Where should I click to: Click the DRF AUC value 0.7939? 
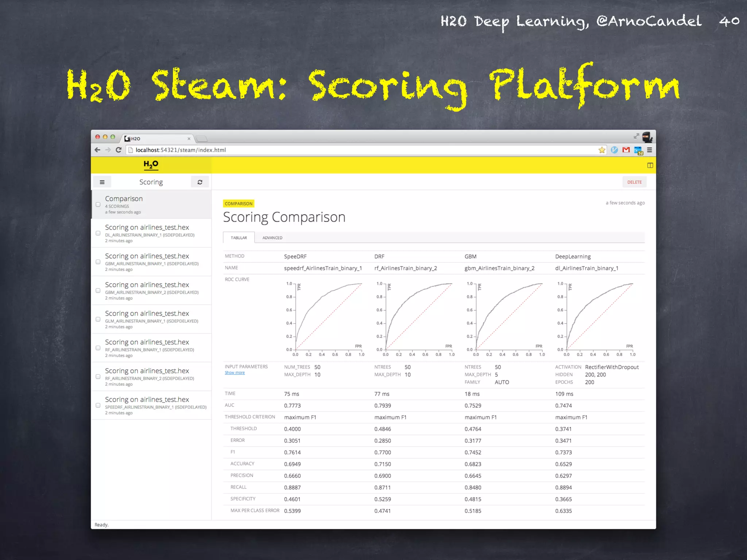pyautogui.click(x=383, y=405)
